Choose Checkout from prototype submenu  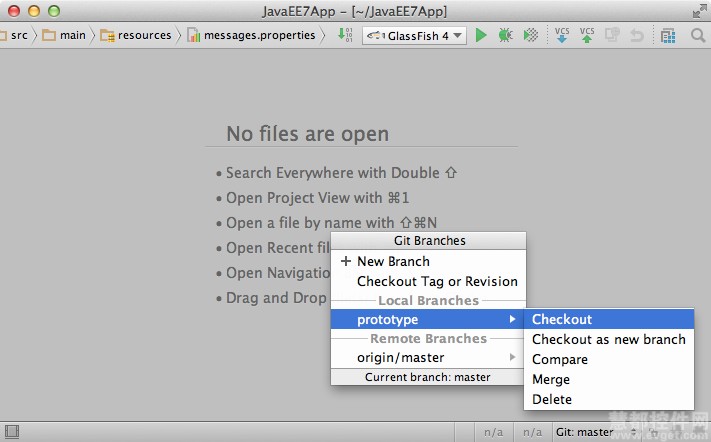click(x=609, y=319)
